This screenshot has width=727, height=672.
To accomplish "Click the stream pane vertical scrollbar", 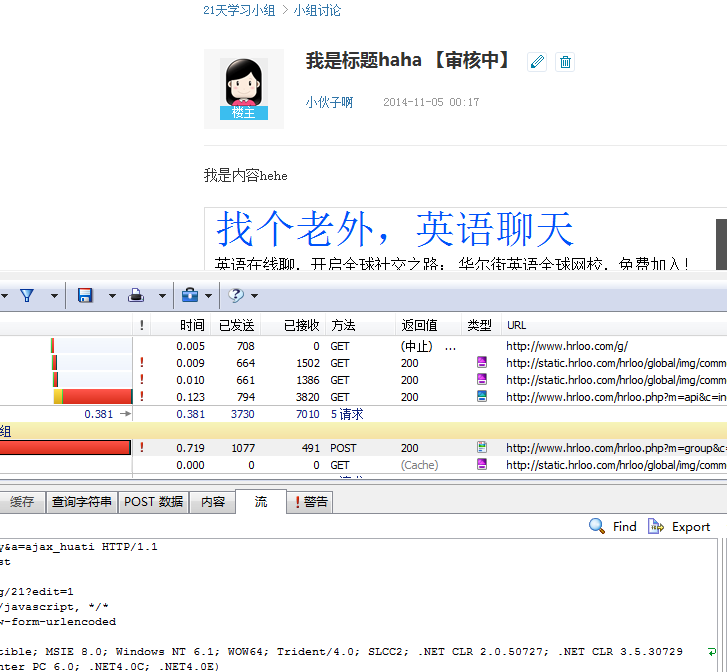I will tap(722, 605).
